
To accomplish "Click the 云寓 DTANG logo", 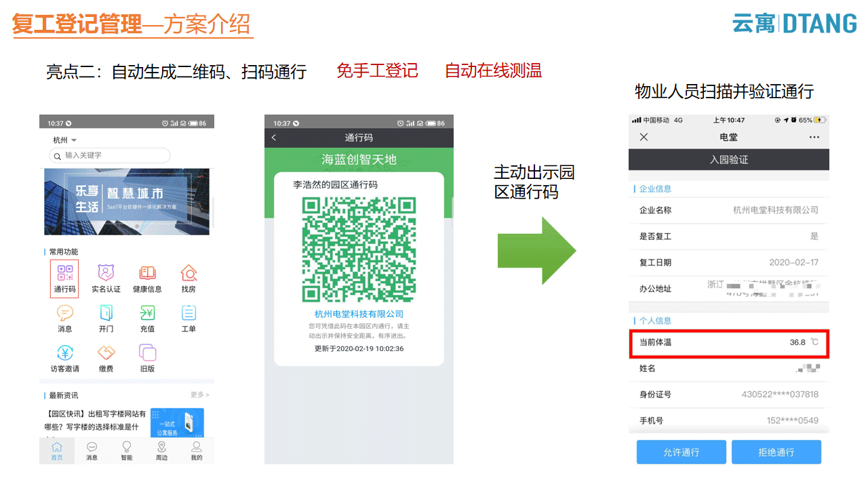I will point(794,23).
